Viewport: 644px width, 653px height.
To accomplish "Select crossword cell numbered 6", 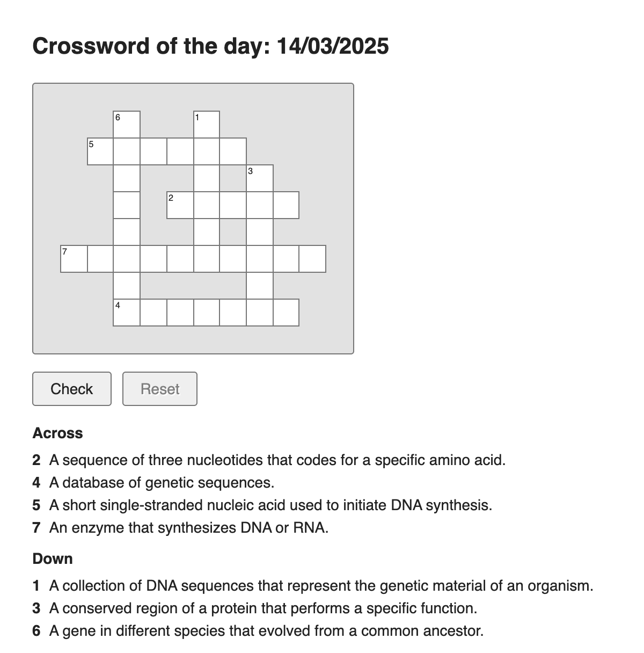I will (x=127, y=125).
